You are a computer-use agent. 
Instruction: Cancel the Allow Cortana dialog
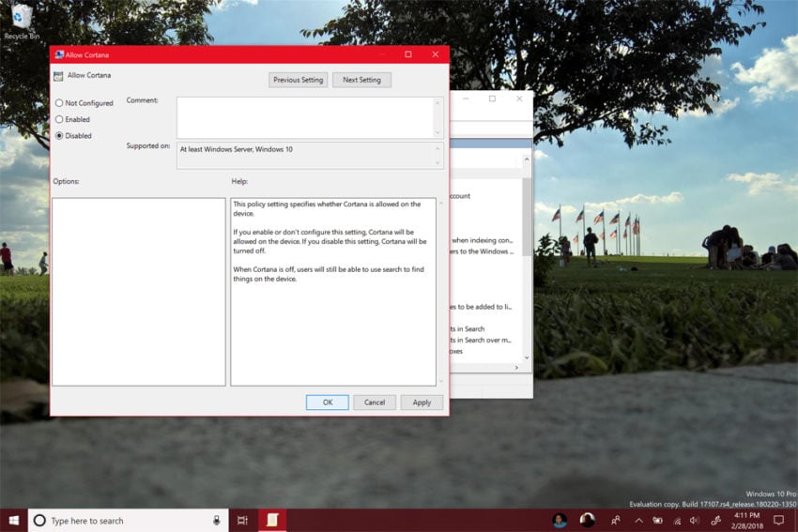click(x=375, y=403)
